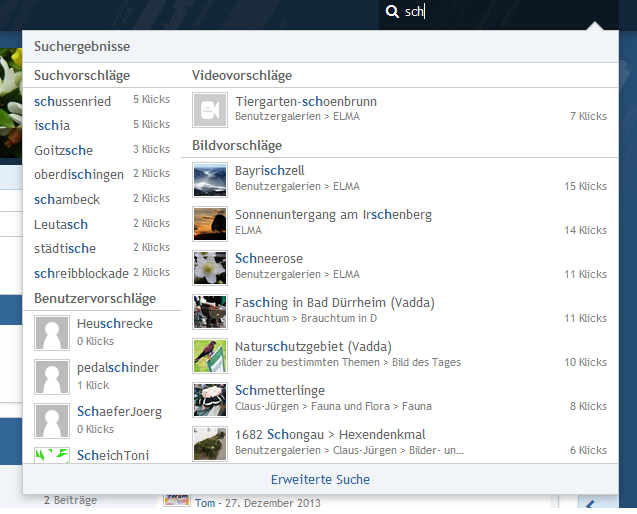Open Schmetterlinge thumbnail
This screenshot has width=637, height=514.
210,400
